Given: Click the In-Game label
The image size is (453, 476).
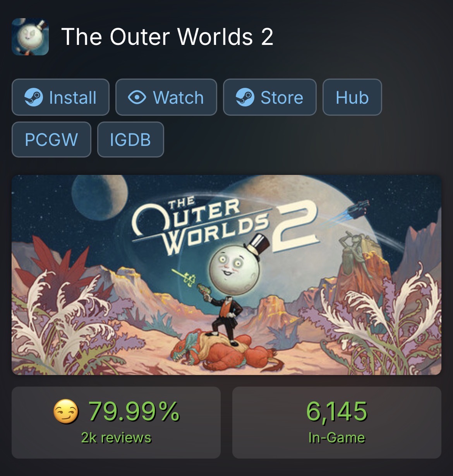Looking at the screenshot, I should coord(336,438).
